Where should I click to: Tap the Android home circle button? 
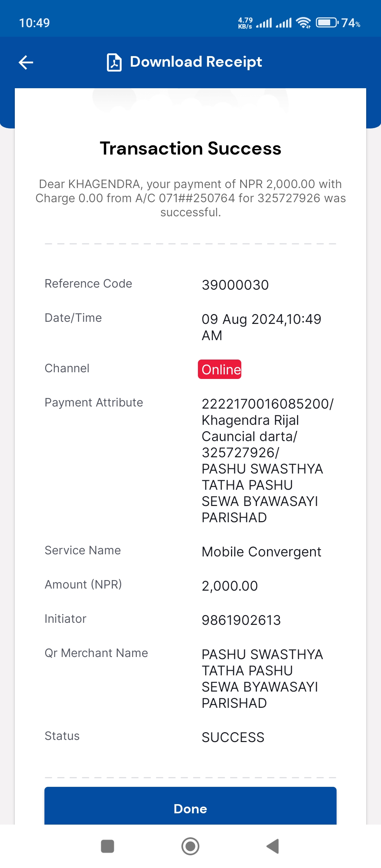coord(190,846)
